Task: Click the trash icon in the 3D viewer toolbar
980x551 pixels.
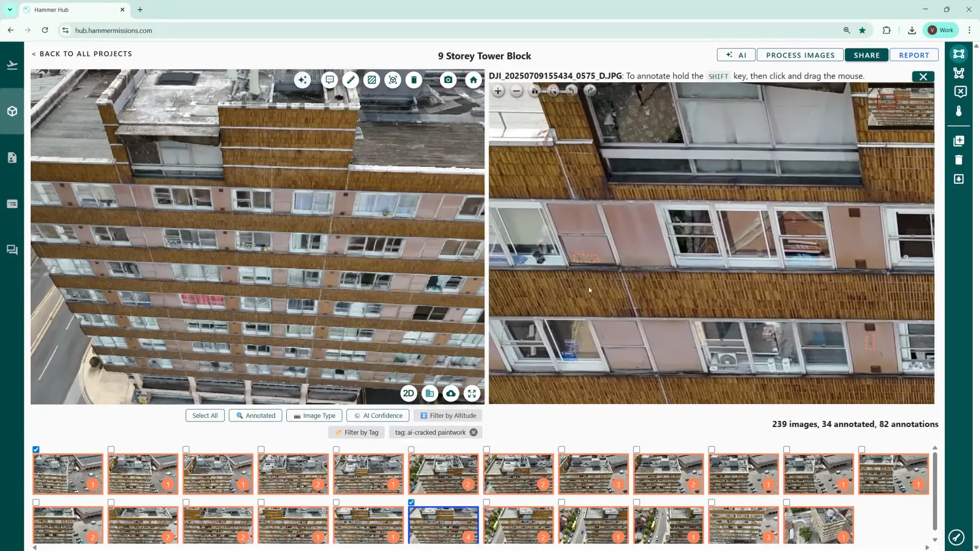Action: click(x=414, y=80)
